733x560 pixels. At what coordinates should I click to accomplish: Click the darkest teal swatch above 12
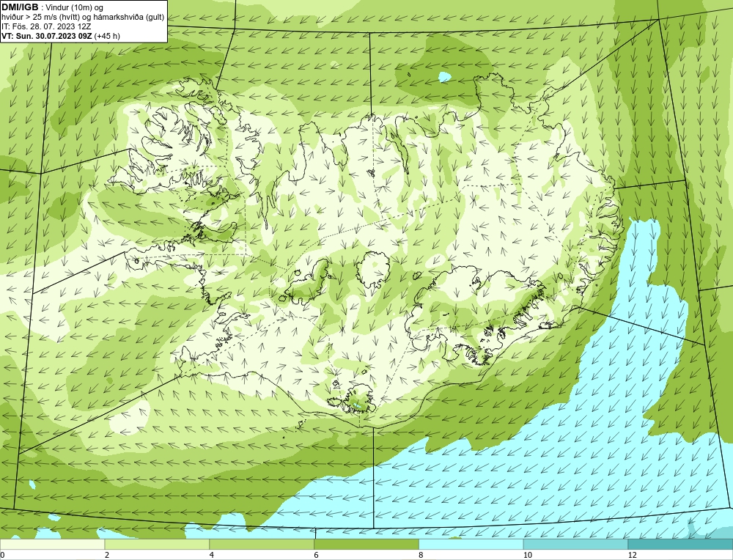[x=680, y=544]
